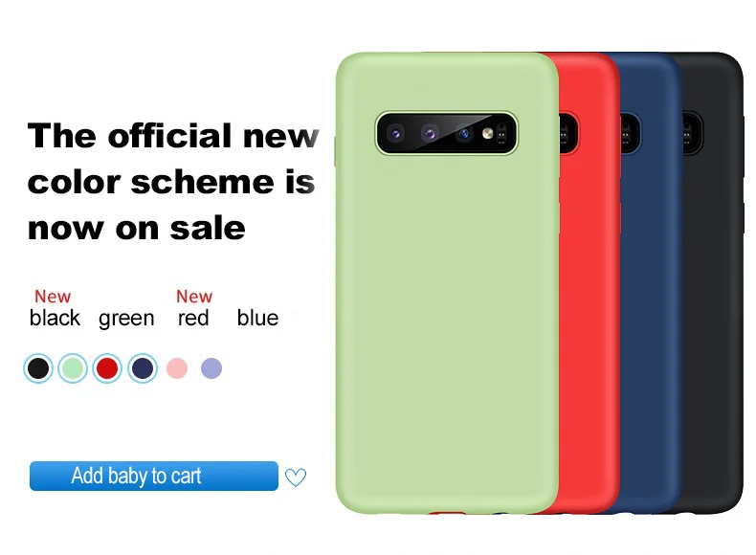
Task: Click the heart wishlist icon
Action: [x=295, y=477]
